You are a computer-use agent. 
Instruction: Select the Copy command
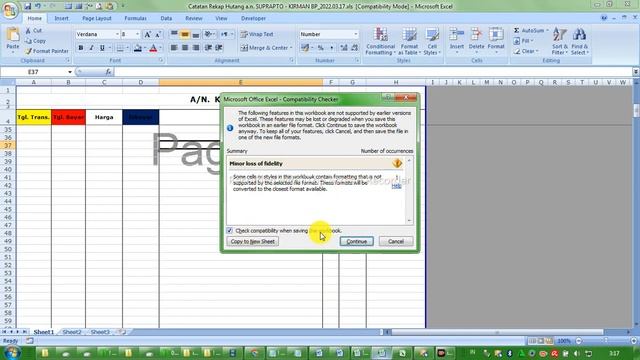pos(35,41)
